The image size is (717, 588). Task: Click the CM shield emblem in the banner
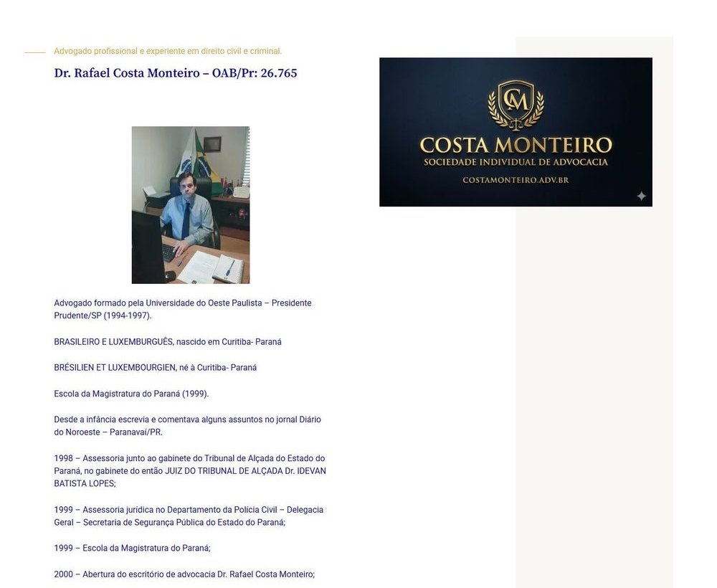[x=516, y=104]
